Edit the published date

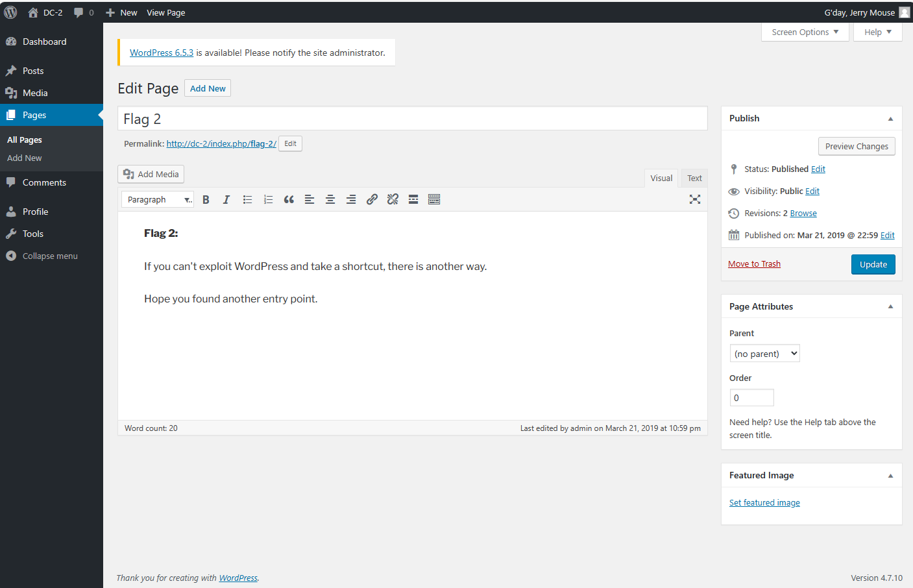[888, 235]
